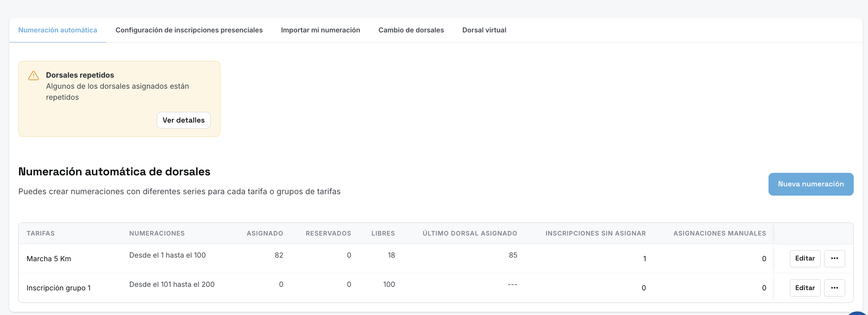Screen dimensions: 868x315
Task: Edit the Inscripción grupo 1 numbering
Action: (805, 288)
